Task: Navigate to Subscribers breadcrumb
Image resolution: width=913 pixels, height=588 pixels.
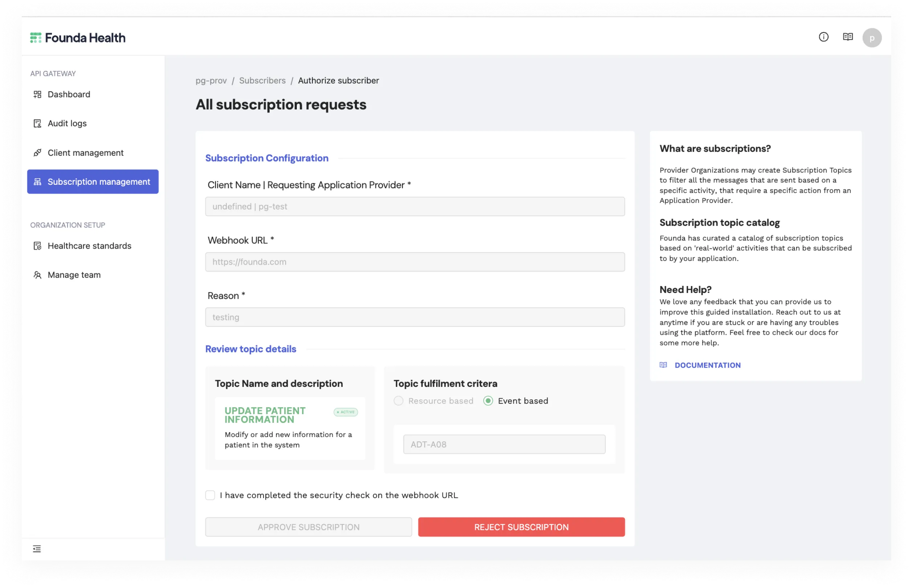Action: tap(262, 81)
